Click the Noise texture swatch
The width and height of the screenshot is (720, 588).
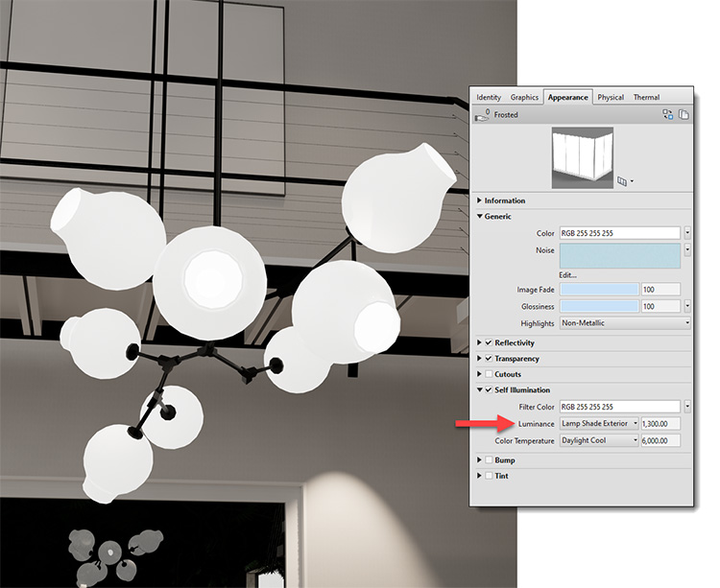pos(619,255)
